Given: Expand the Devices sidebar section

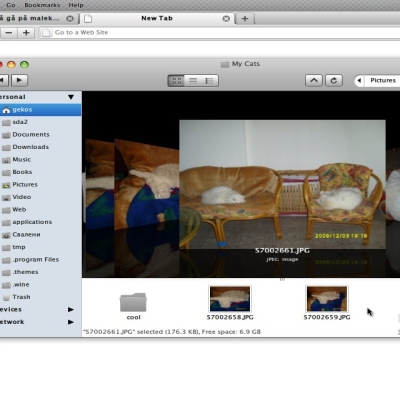Looking at the screenshot, I should click(x=71, y=309).
